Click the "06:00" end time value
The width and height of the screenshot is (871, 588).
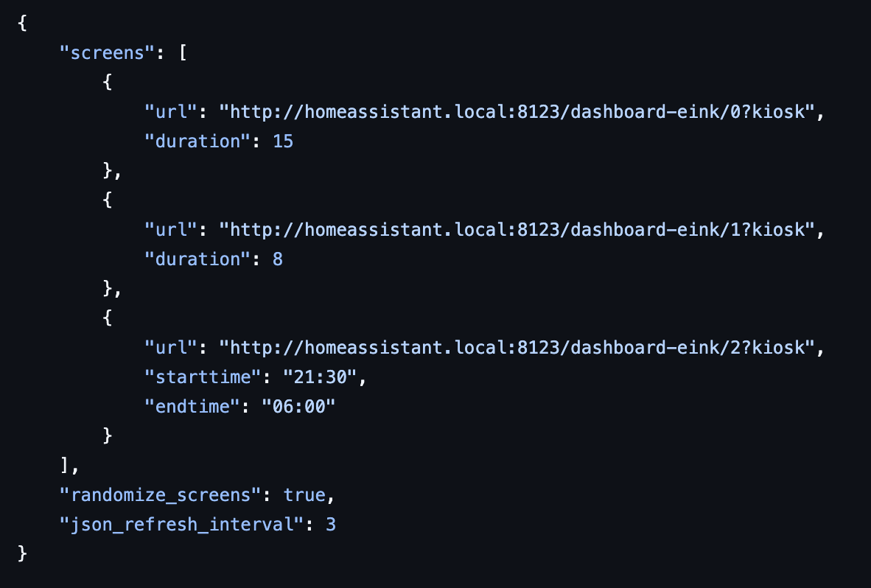(x=298, y=406)
